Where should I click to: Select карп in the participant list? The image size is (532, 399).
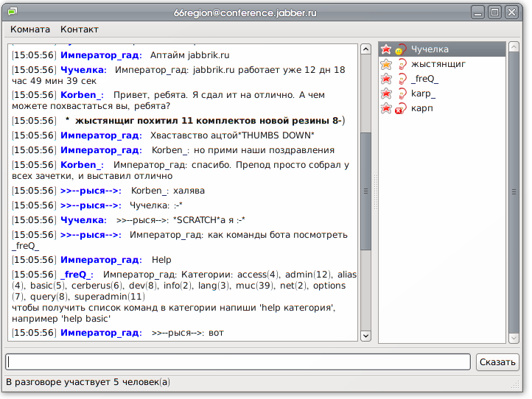coord(421,108)
